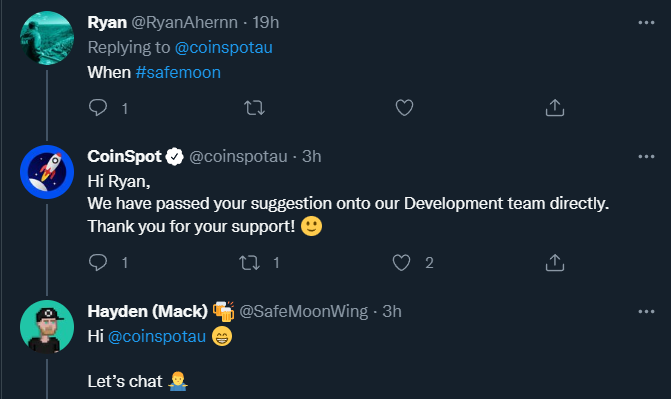Retweet Ryan's tweet about safemoon

pyautogui.click(x=255, y=108)
